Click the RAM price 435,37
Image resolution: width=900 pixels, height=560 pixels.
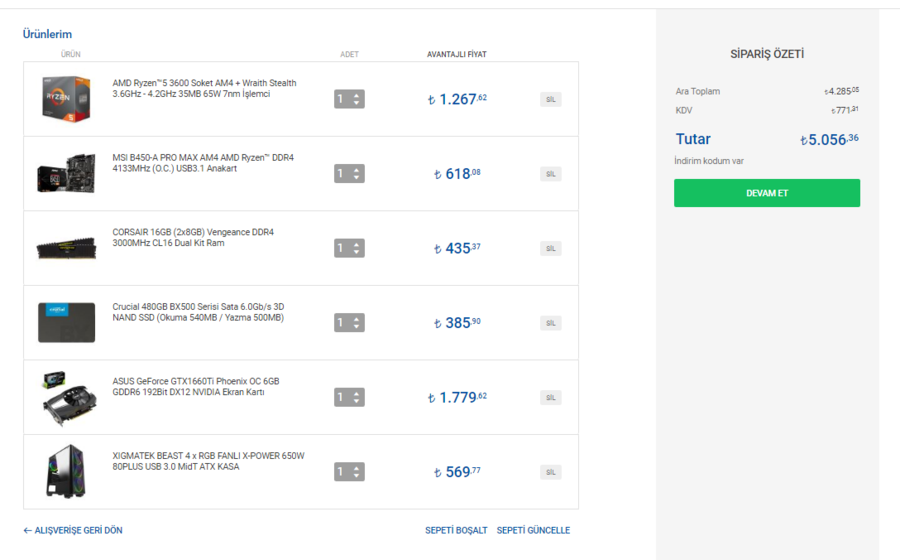457,248
